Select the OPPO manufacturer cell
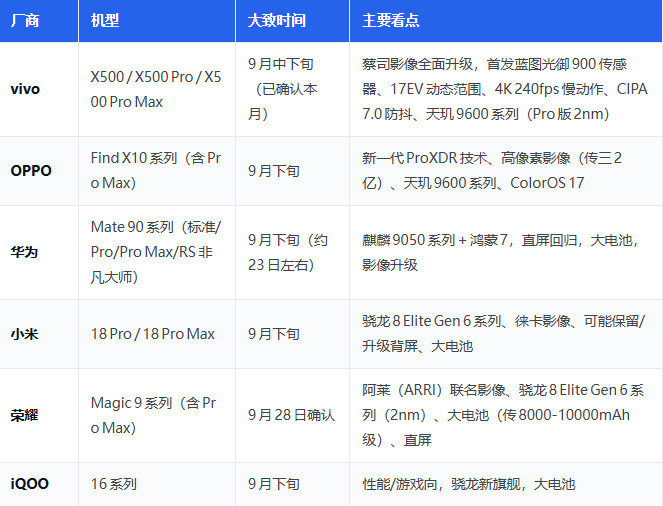The width and height of the screenshot is (663, 506). (39, 171)
